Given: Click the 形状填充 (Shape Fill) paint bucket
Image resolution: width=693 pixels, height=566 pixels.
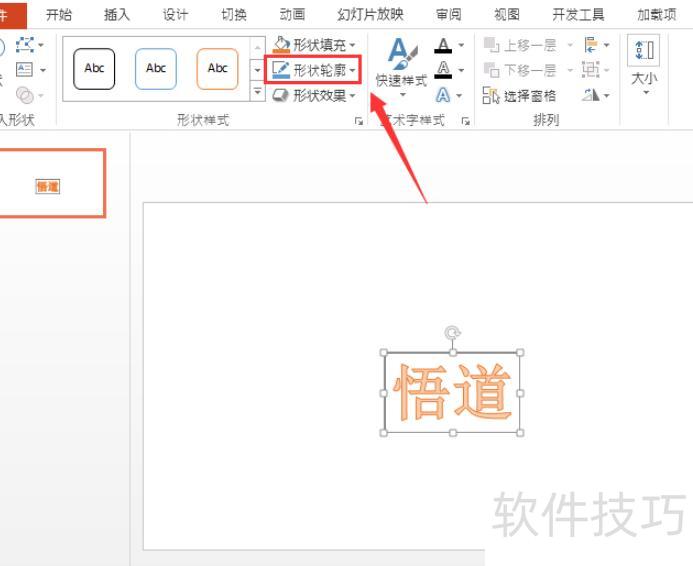Looking at the screenshot, I should tap(282, 45).
